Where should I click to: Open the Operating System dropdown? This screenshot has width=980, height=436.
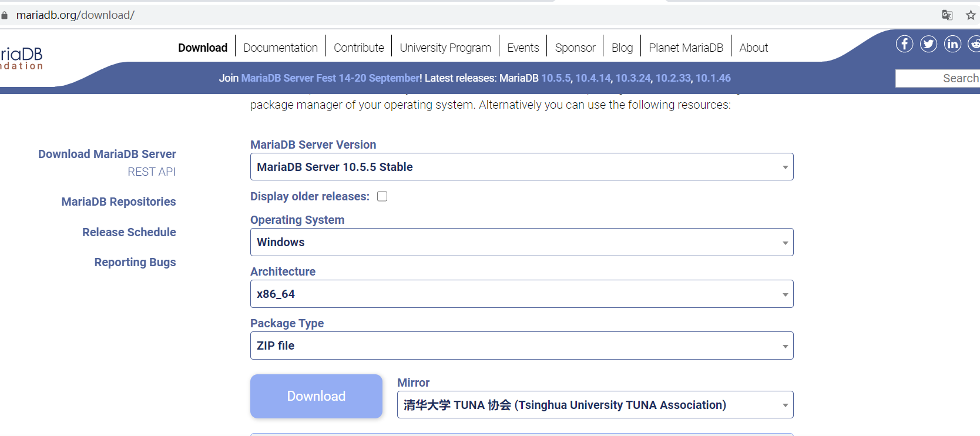tap(522, 242)
